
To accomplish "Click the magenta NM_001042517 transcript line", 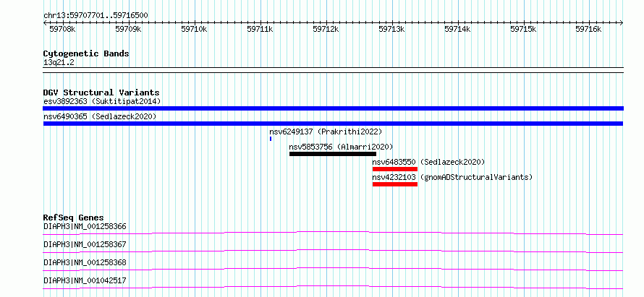I will 333,287.
